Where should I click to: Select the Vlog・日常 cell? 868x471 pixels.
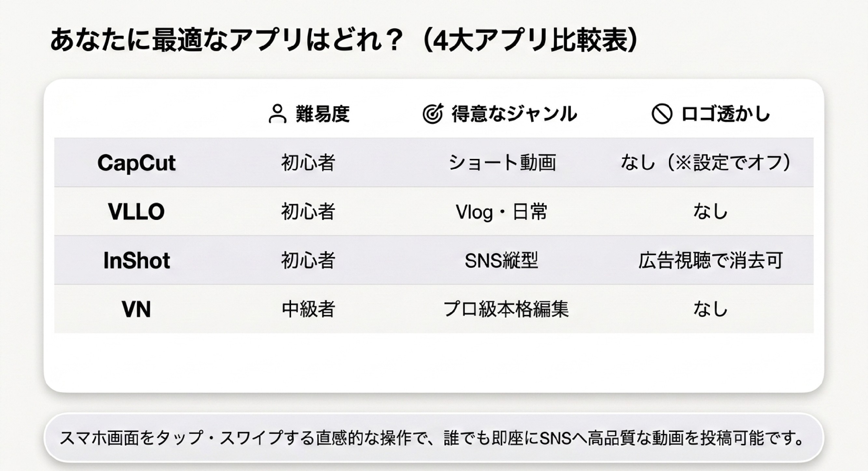click(x=502, y=212)
